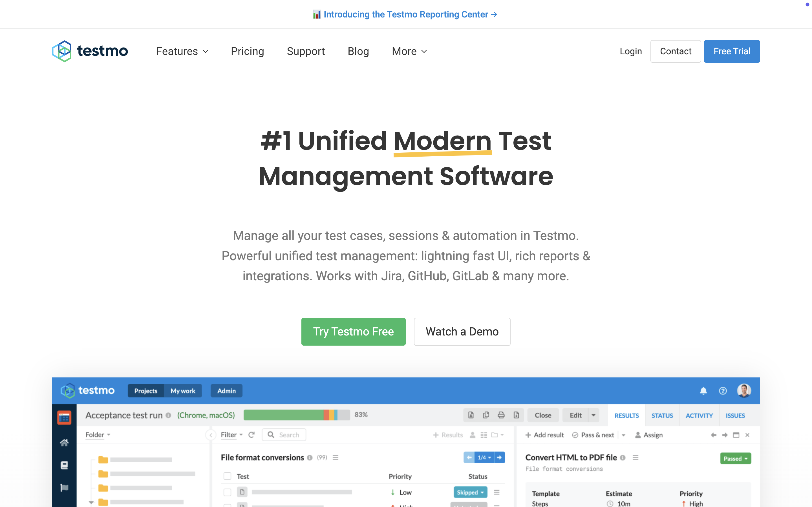Click the flag milestones icon in the sidebar
812x507 pixels.
pyautogui.click(x=64, y=488)
